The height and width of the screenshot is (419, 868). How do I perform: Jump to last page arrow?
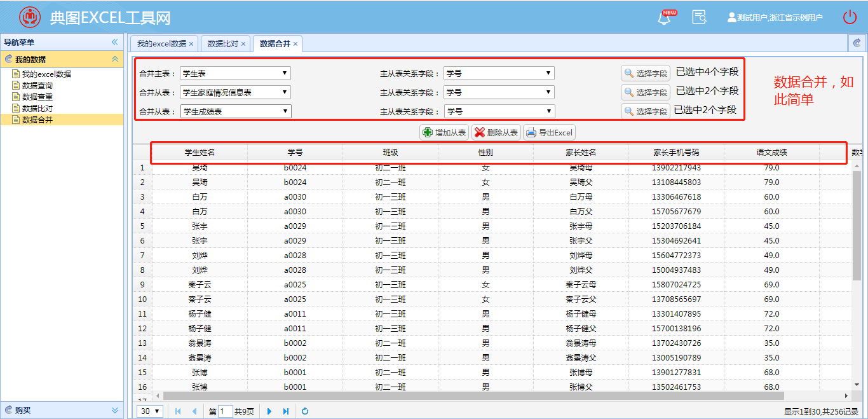click(x=286, y=411)
